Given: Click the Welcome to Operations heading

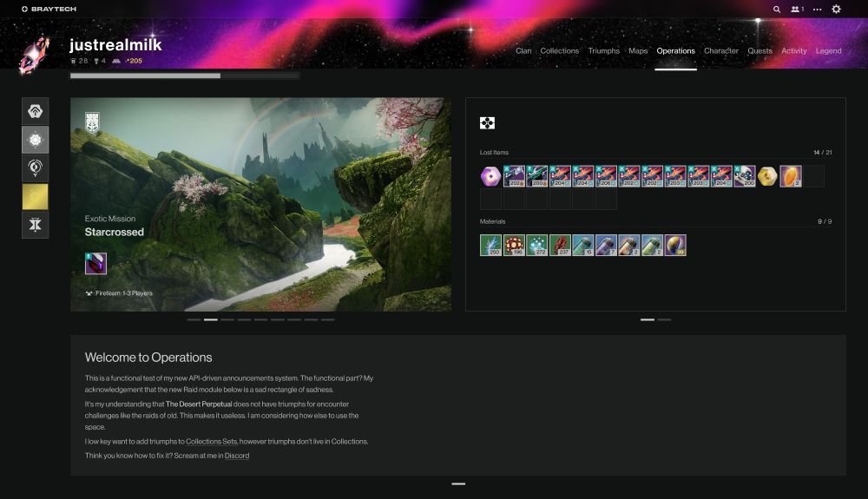Looking at the screenshot, I should tap(148, 358).
